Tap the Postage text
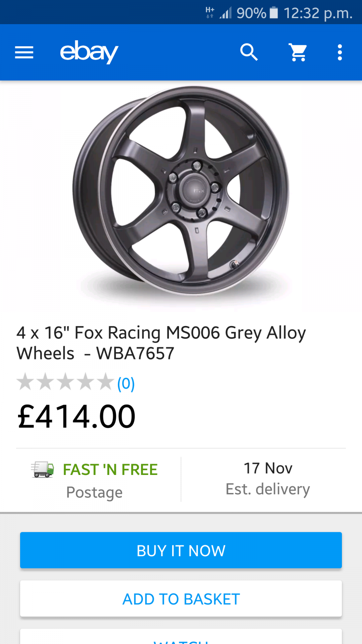The height and width of the screenshot is (644, 362). [x=95, y=492]
